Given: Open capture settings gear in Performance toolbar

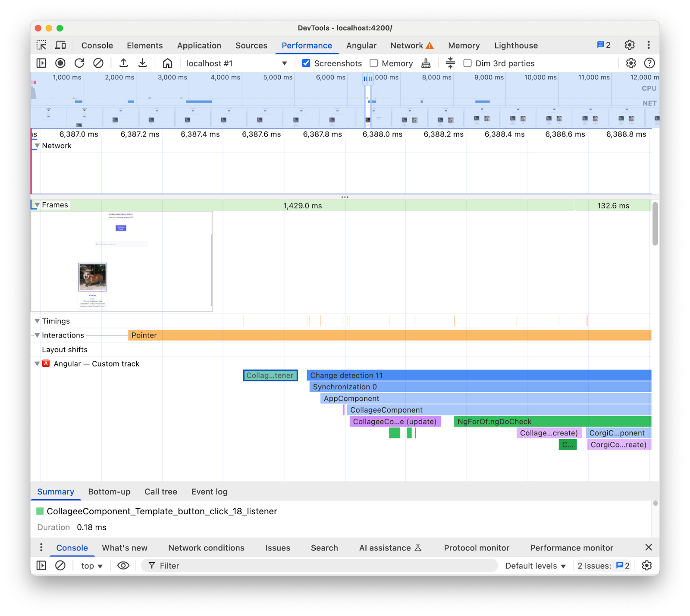Looking at the screenshot, I should [630, 63].
